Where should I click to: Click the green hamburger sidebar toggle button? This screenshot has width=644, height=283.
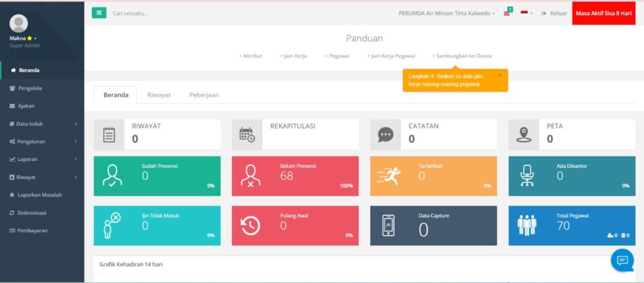(x=99, y=13)
